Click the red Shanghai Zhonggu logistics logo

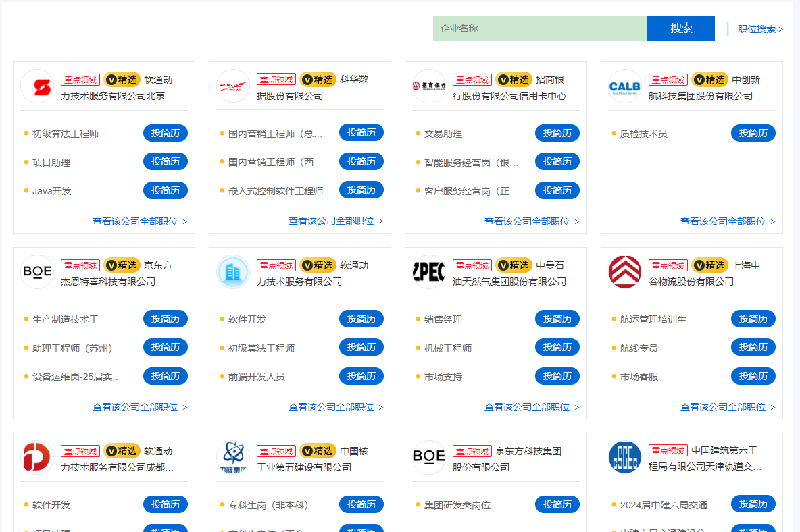tap(624, 272)
